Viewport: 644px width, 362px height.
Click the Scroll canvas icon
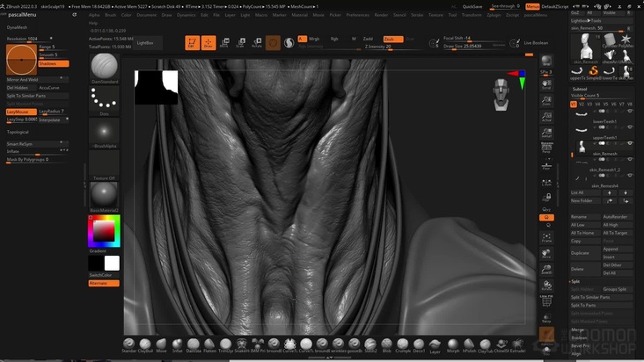click(546, 85)
